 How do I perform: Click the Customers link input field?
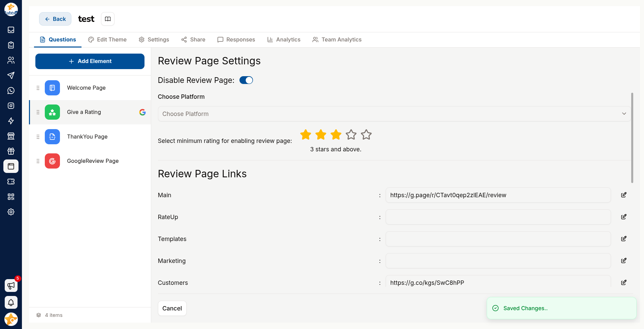[498, 282]
